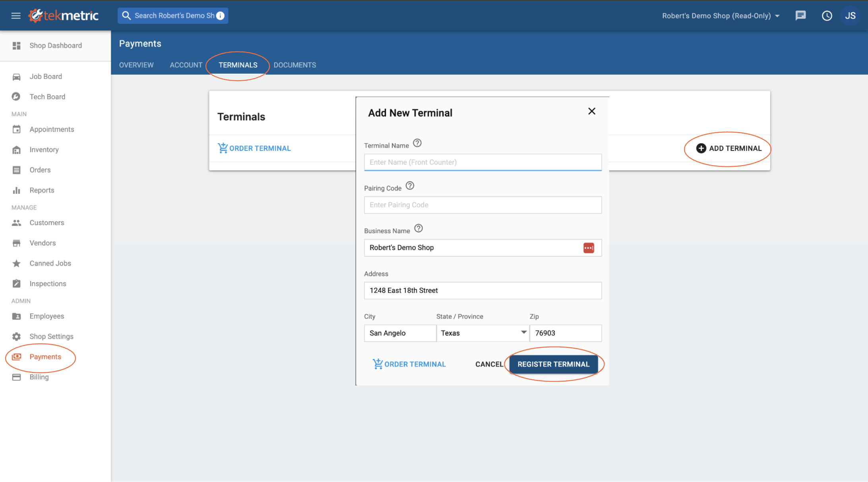The image size is (868, 482).
Task: Open the Robert's Demo Shop selector
Action: point(721,15)
